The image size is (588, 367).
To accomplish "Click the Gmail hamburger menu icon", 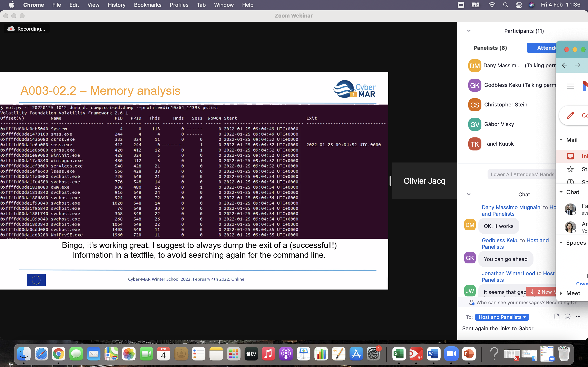I will point(570,86).
